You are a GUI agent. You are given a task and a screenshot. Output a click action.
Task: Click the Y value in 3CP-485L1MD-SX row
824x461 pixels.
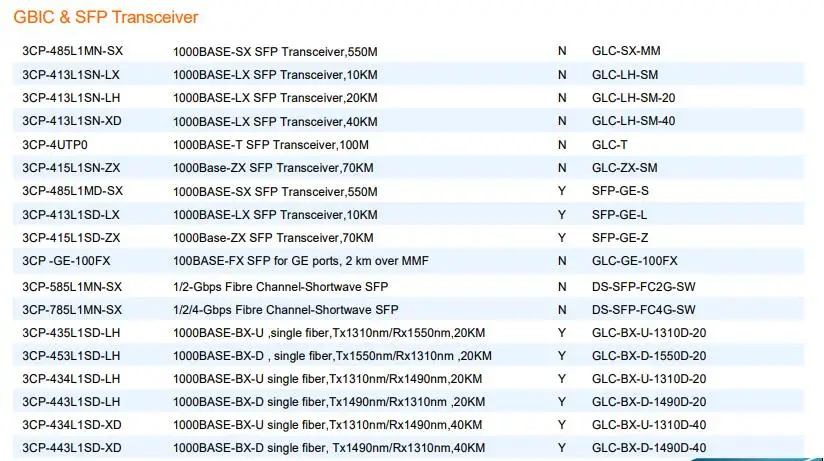tap(562, 191)
